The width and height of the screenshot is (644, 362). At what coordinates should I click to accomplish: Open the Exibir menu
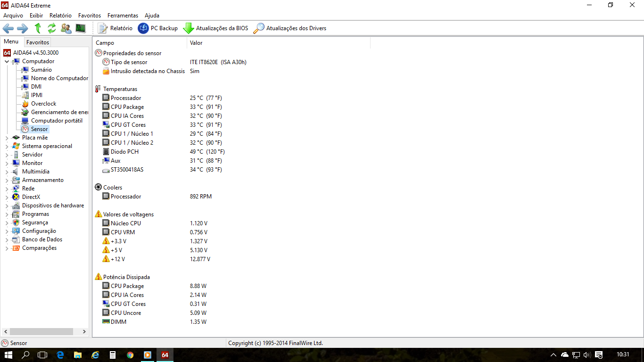pyautogui.click(x=36, y=16)
